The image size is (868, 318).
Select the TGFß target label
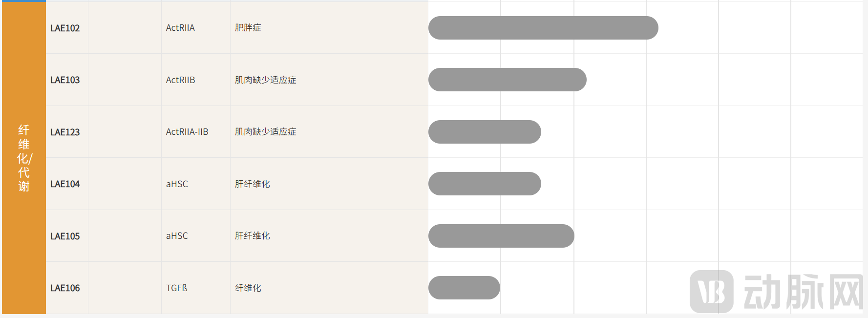coord(177,288)
